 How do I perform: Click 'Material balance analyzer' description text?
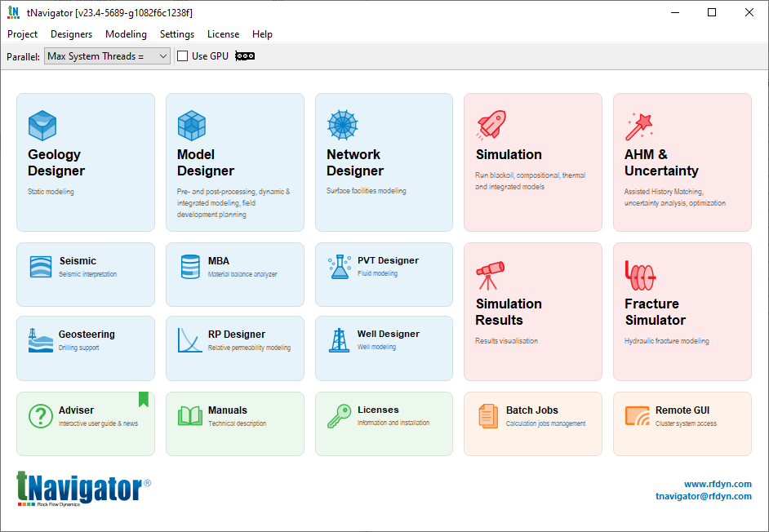[242, 274]
